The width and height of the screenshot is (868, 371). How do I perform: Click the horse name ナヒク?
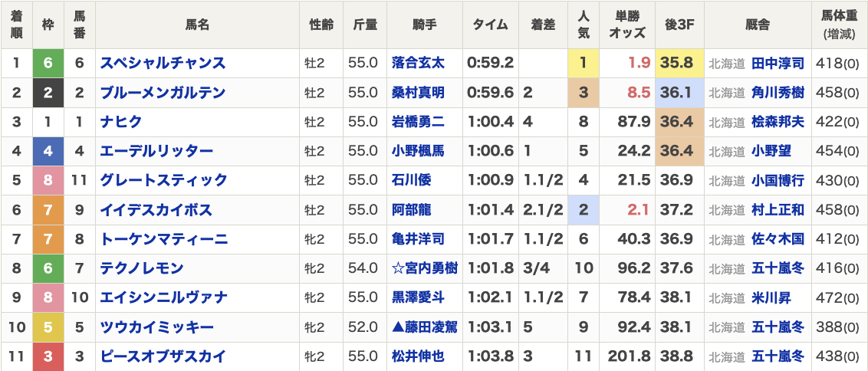point(120,122)
